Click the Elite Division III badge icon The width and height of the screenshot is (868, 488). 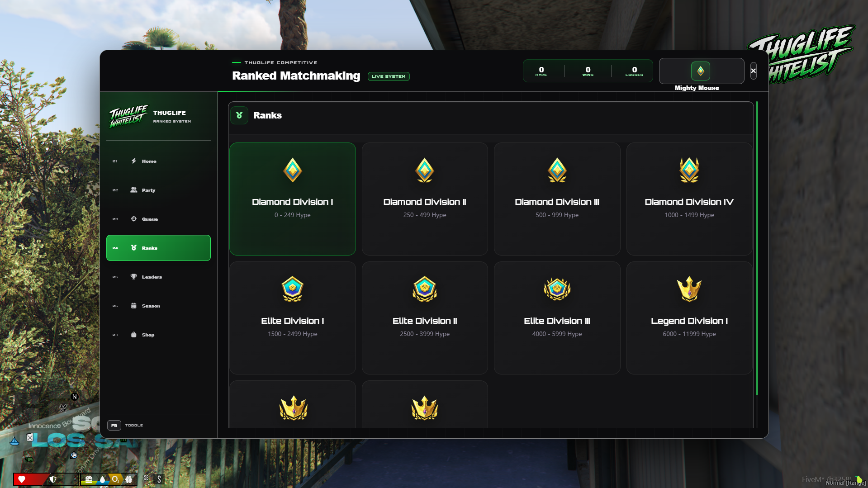tap(557, 289)
